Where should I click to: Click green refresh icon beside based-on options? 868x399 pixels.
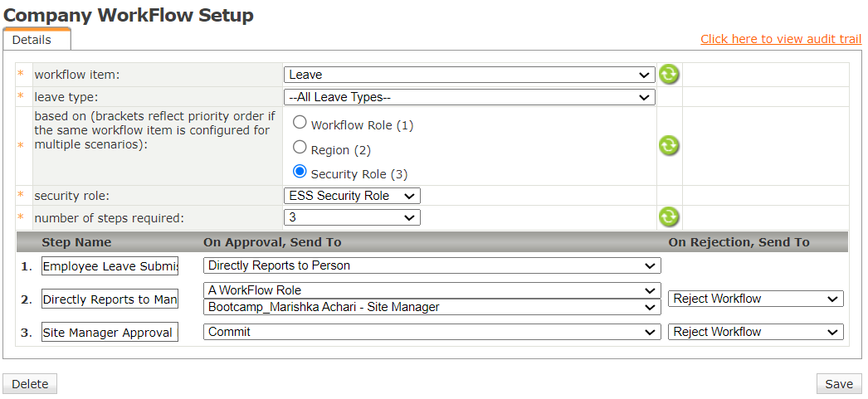669,146
